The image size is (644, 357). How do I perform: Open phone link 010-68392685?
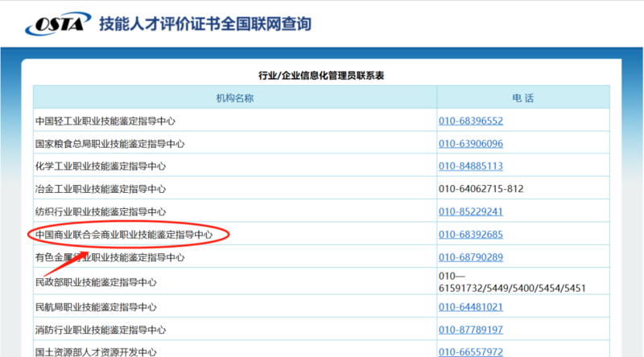click(471, 234)
